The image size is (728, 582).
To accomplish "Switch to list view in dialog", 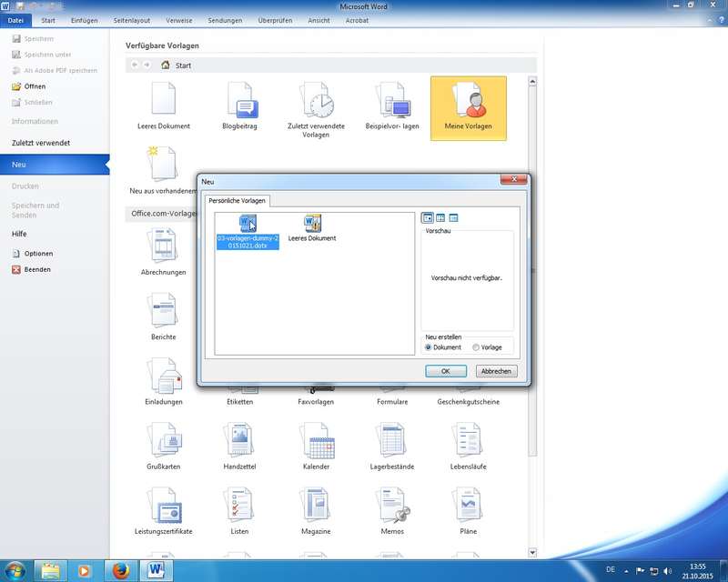I will point(440,218).
